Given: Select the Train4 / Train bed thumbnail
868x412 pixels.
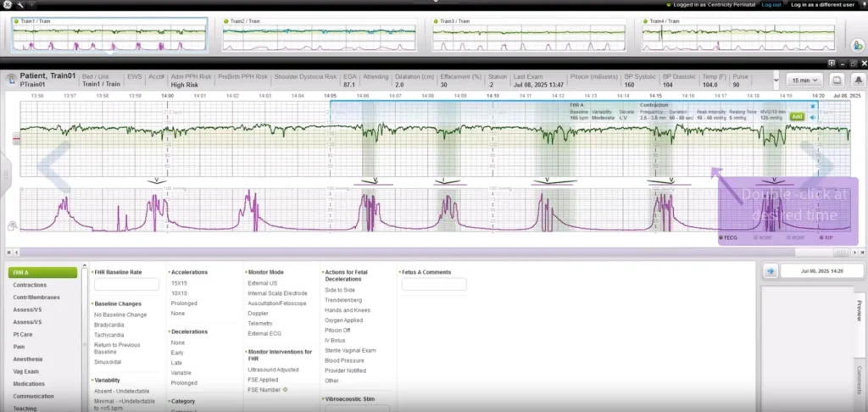Looking at the screenshot, I should (738, 35).
